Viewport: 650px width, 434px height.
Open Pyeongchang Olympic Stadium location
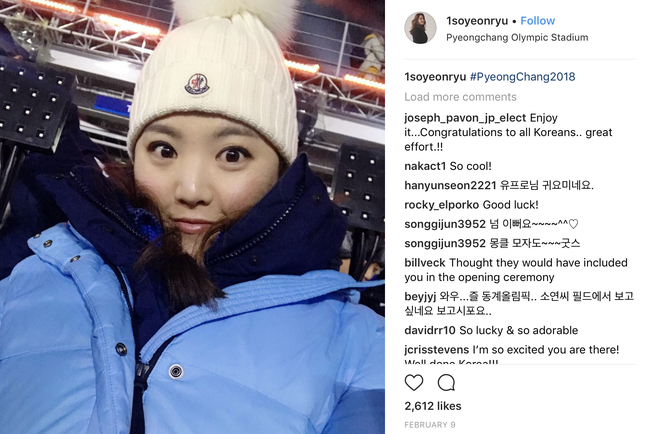(x=517, y=38)
